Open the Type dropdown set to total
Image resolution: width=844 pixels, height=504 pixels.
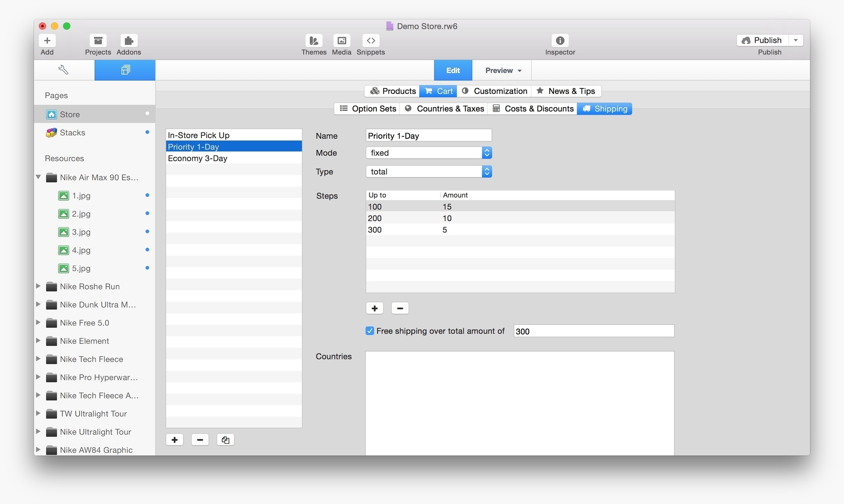tap(429, 172)
